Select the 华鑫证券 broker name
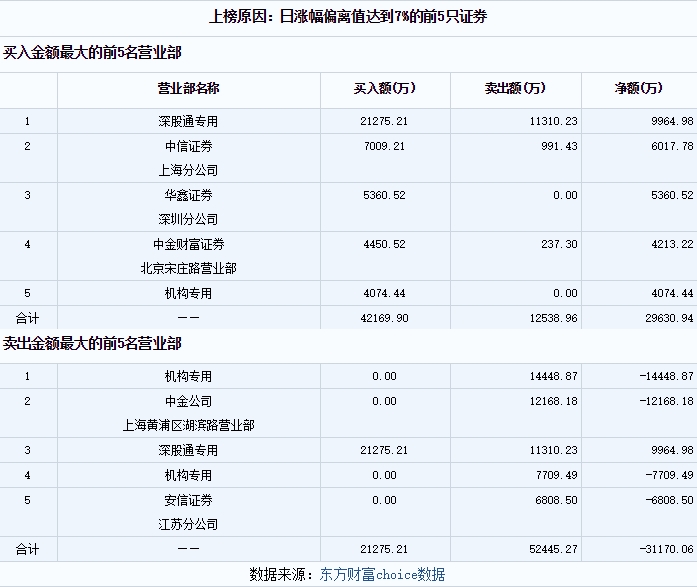697x587 pixels. (188, 195)
